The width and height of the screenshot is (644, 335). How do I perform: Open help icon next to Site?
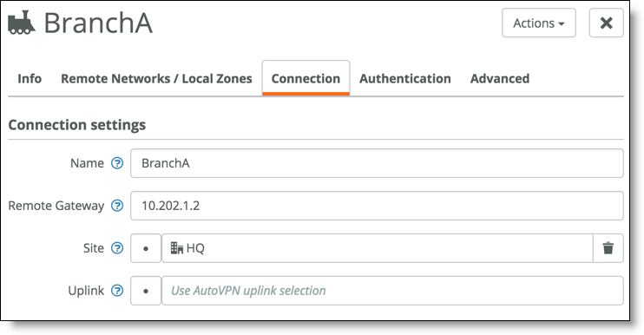point(117,248)
